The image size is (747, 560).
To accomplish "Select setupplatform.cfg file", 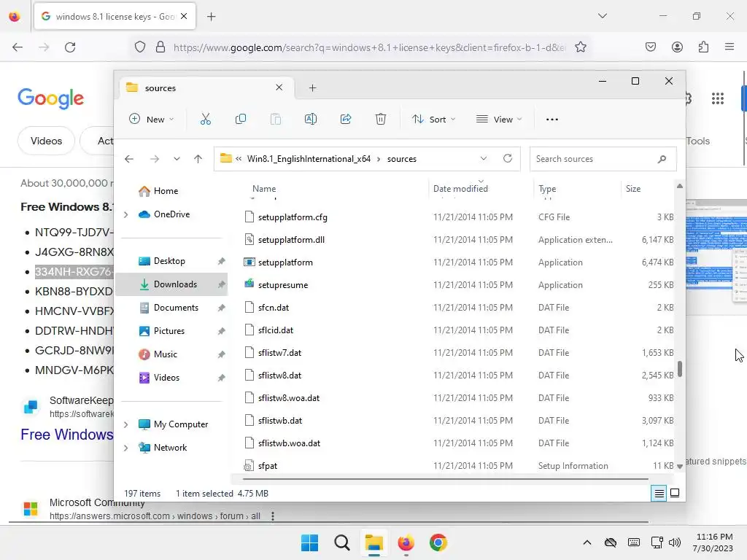I will click(293, 217).
